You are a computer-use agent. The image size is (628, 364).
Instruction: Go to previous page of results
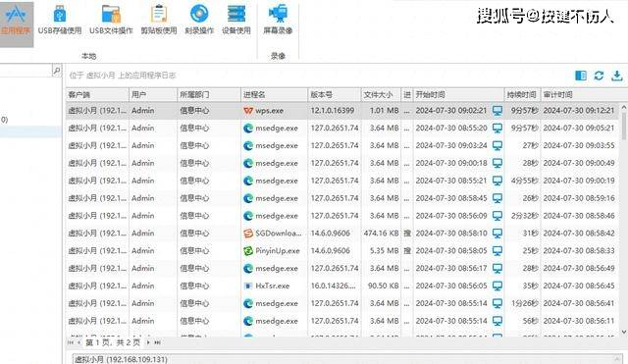[78, 342]
